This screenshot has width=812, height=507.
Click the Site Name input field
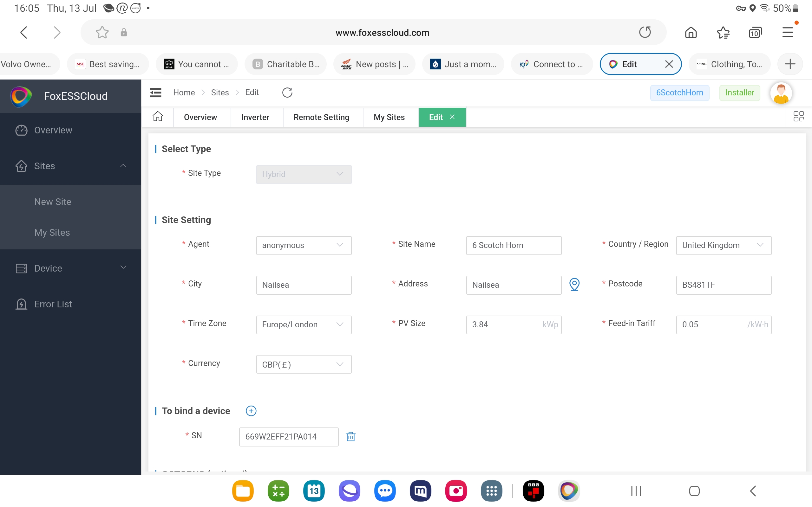[514, 245]
